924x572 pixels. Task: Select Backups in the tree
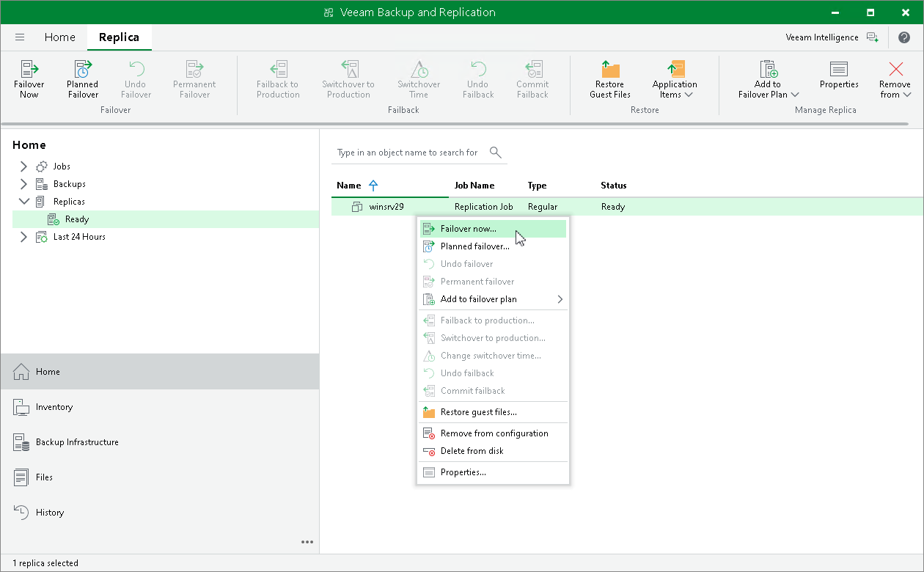(69, 184)
